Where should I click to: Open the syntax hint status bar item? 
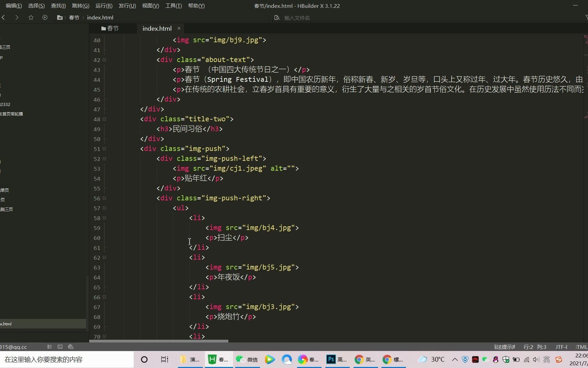tap(505, 347)
